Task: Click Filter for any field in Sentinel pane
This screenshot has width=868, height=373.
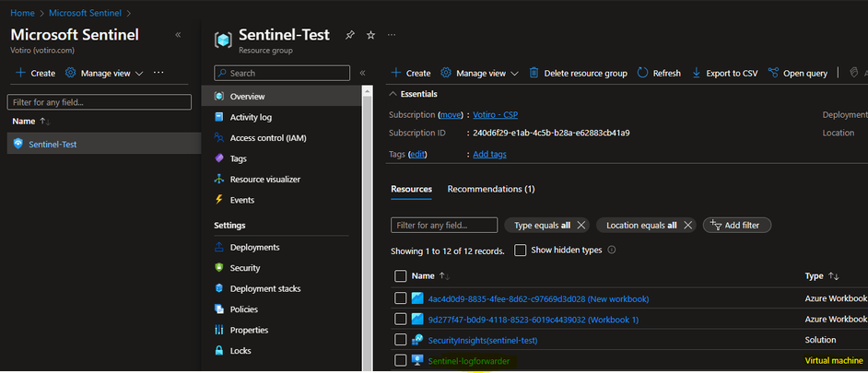Action: 100,102
